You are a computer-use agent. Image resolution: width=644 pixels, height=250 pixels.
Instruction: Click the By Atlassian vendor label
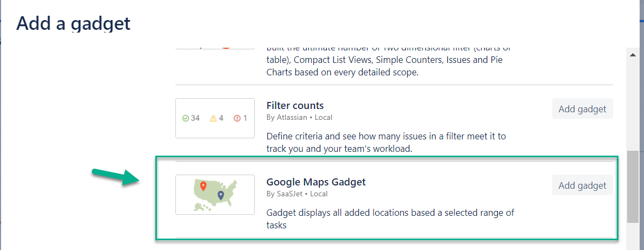299,117
